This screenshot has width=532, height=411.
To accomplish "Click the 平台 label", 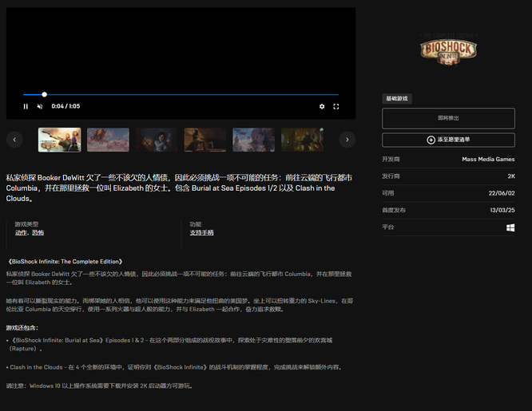I will tap(387, 227).
